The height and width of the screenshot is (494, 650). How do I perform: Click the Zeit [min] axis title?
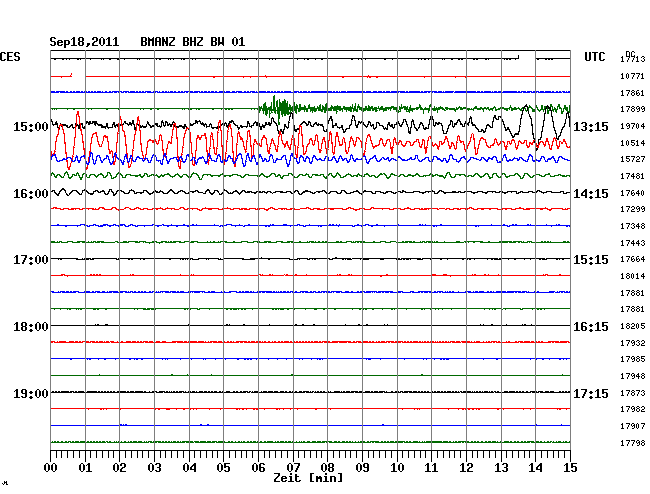[x=308, y=478]
